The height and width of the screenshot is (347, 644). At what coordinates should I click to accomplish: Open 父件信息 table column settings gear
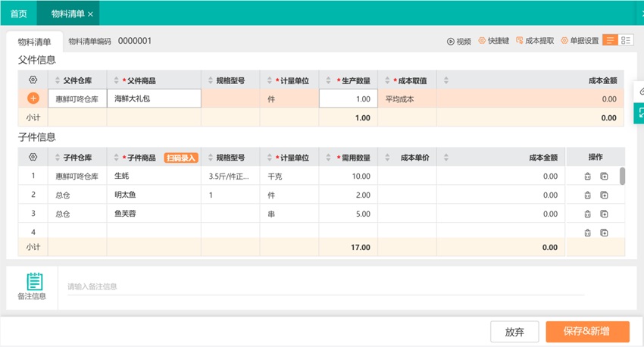pyautogui.click(x=33, y=80)
